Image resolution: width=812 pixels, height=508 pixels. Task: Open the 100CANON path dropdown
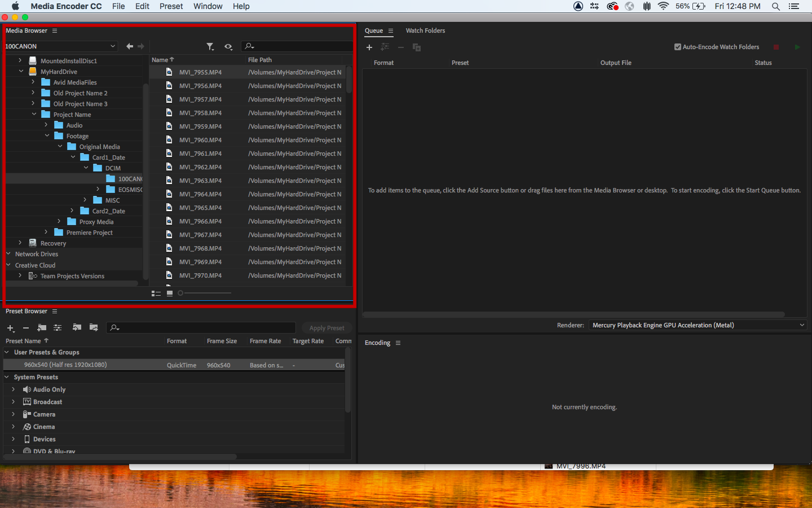pos(60,46)
